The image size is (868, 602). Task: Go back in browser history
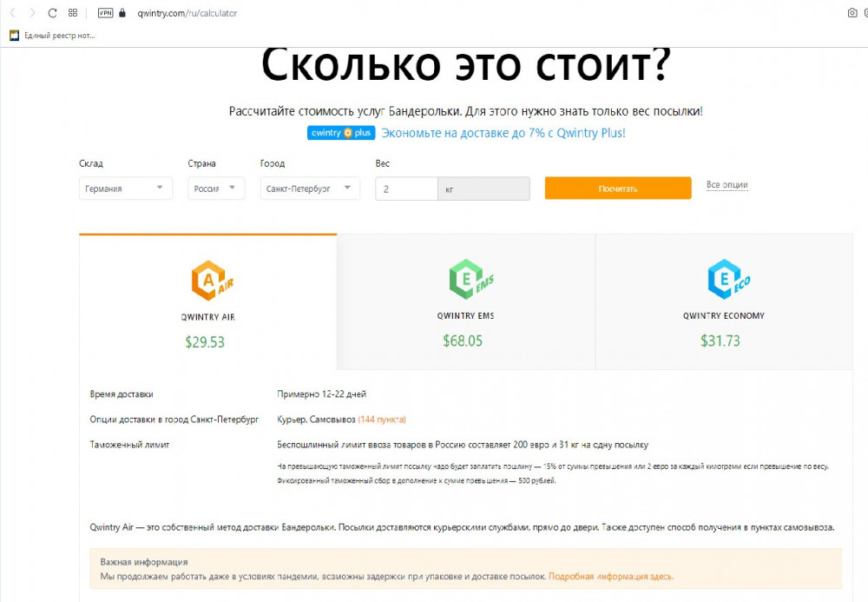13,13
